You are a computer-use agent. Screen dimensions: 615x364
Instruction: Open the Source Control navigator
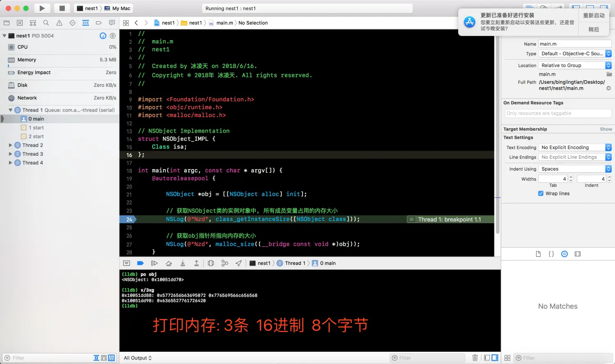tap(20, 23)
